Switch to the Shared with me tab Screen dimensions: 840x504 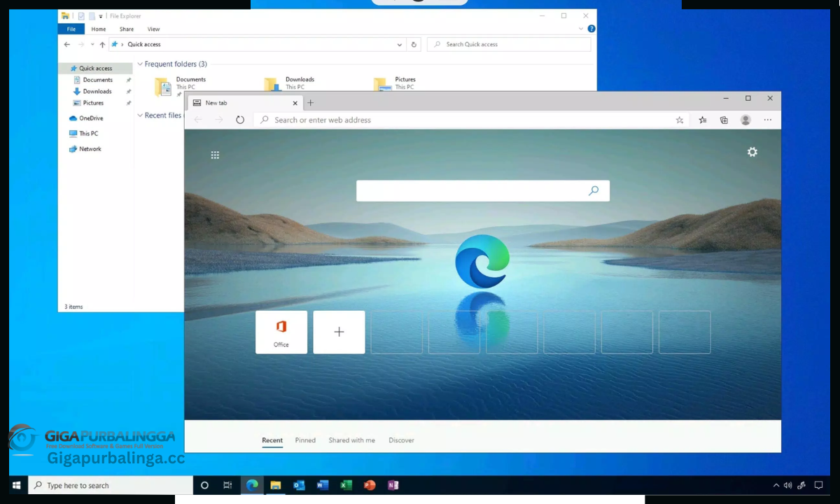coord(351,440)
